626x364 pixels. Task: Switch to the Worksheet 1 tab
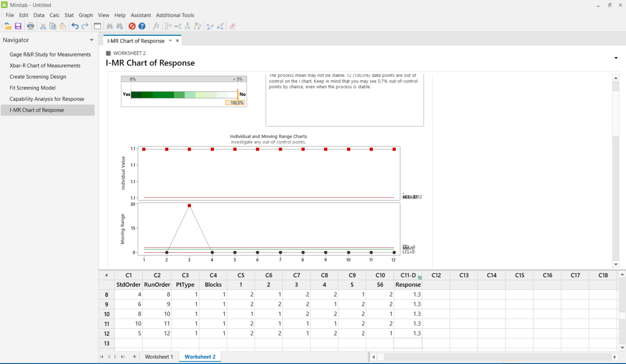(159, 356)
